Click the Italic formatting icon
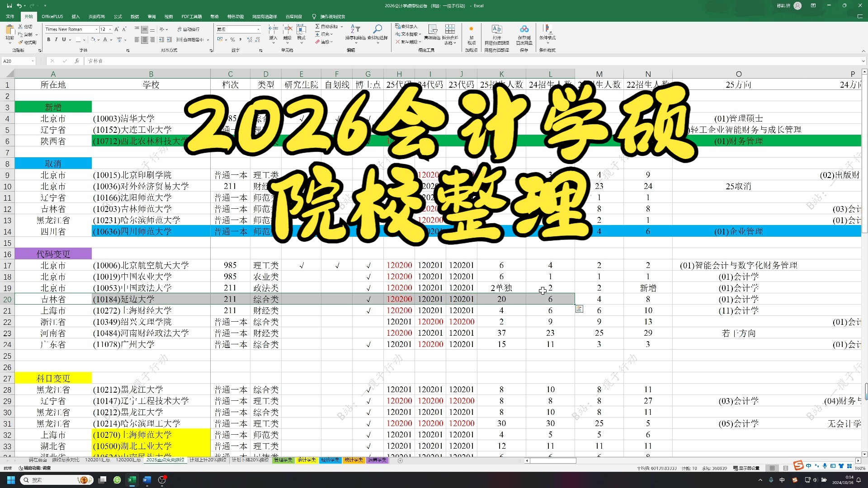 56,40
